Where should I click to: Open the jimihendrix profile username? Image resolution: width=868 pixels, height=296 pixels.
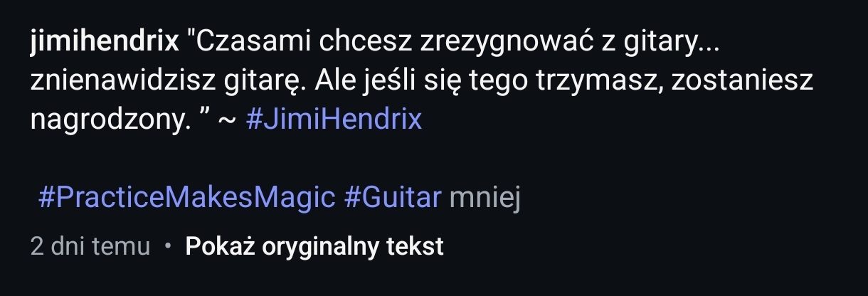[104, 42]
